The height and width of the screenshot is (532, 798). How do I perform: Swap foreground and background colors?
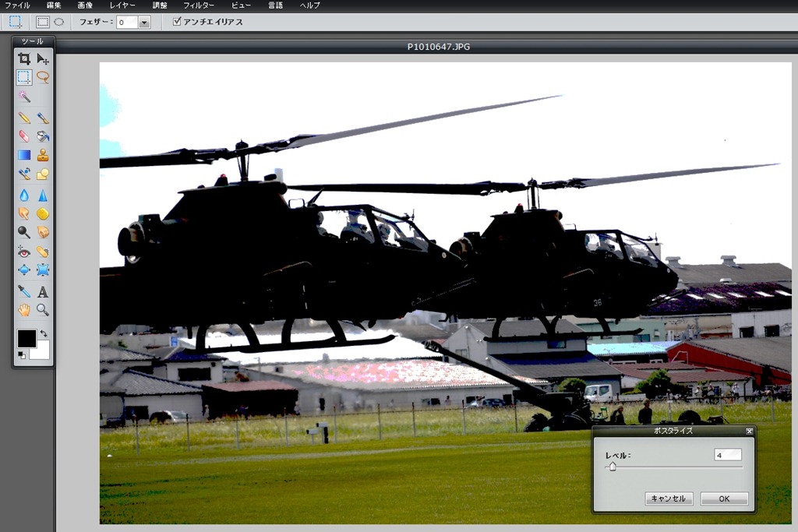(44, 333)
